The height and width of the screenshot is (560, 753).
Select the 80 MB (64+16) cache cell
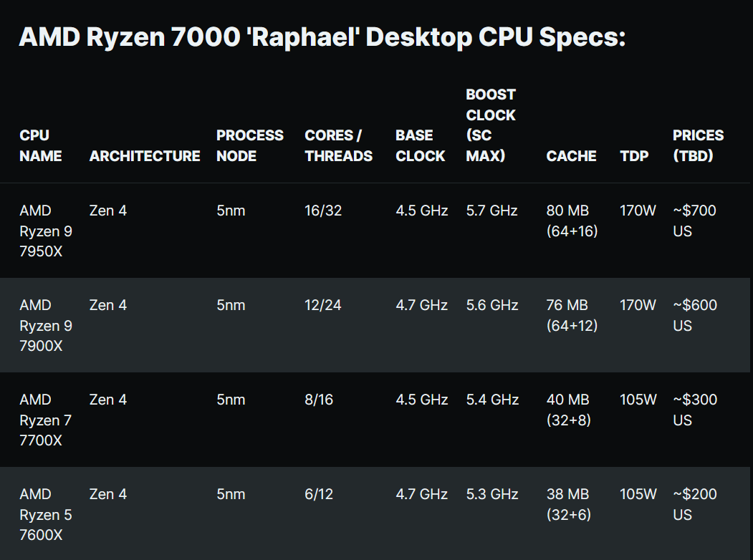[572, 221]
